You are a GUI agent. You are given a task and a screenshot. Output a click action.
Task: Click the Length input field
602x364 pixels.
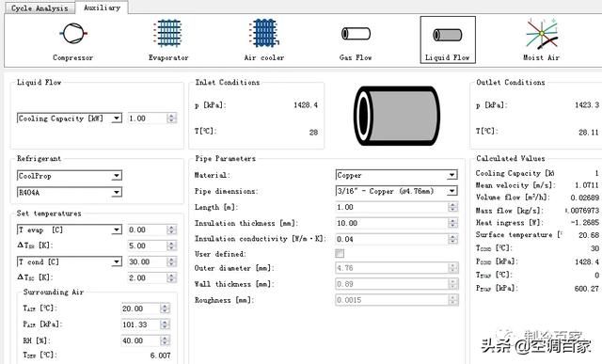(397, 207)
